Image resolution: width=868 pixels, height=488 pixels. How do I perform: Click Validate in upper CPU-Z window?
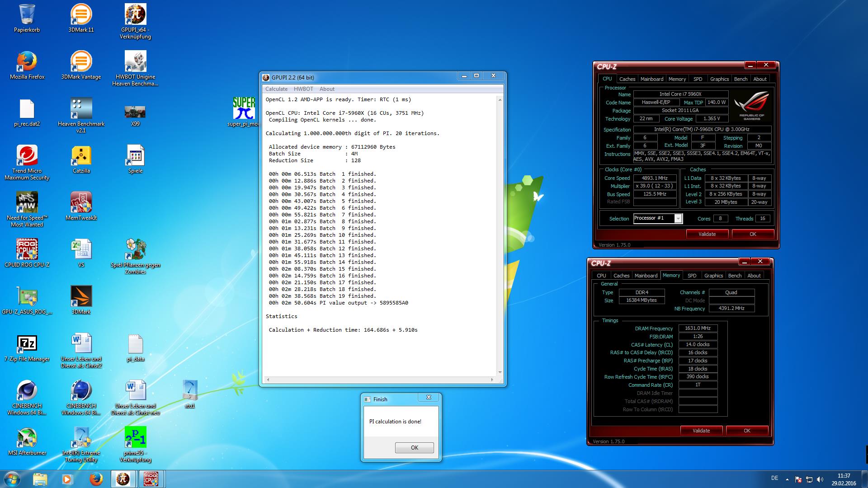pyautogui.click(x=707, y=234)
